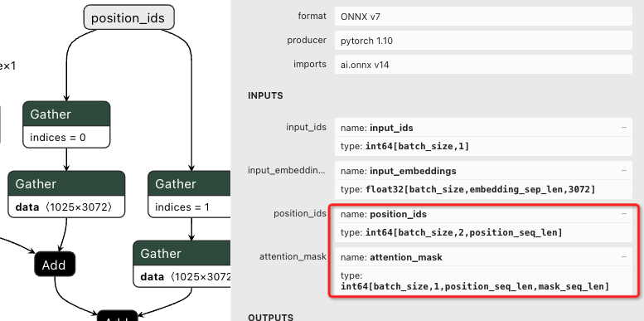The height and width of the screenshot is (321, 644).
Task: Click the producer field showing pytorch 1.10
Action: (483, 41)
